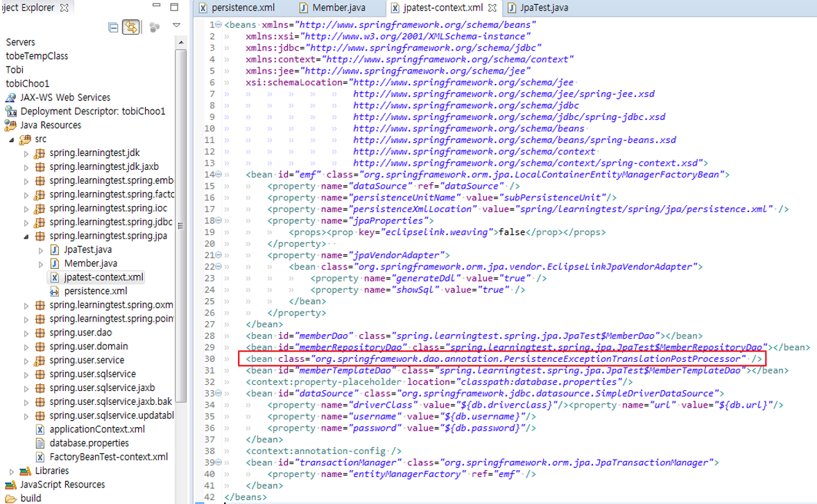Click the context:annotation-config line
The width and height of the screenshot is (817, 504).
click(323, 451)
